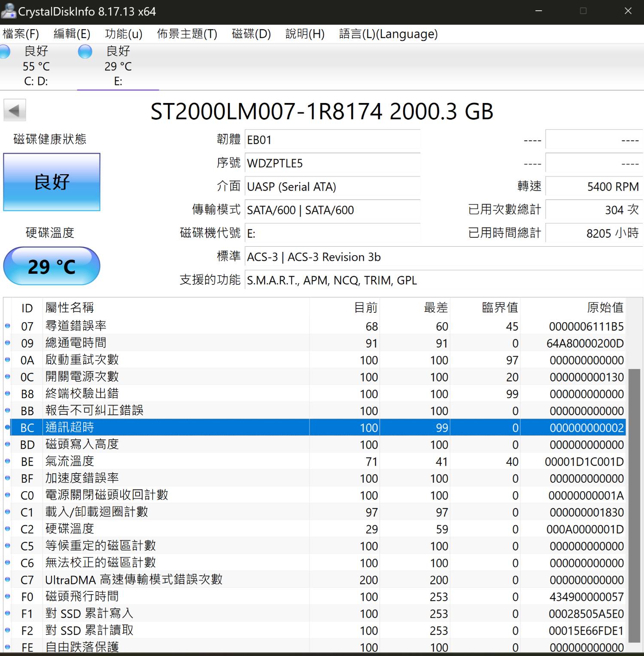Image resolution: width=644 pixels, height=656 pixels.
Task: Select the 通訊超時 highlighted row
Action: (x=318, y=427)
